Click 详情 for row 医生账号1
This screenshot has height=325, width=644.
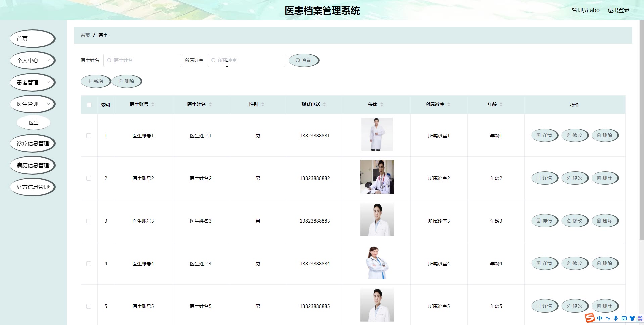tap(544, 135)
